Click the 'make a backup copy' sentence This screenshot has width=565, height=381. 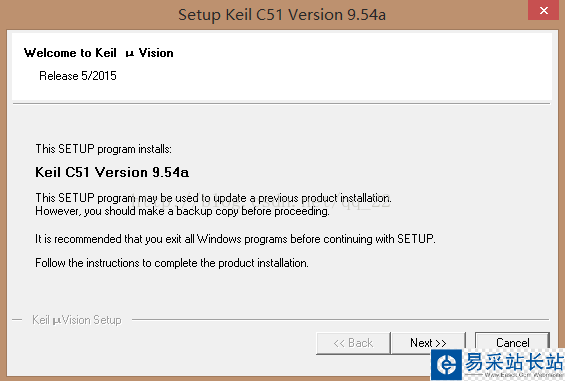click(182, 211)
